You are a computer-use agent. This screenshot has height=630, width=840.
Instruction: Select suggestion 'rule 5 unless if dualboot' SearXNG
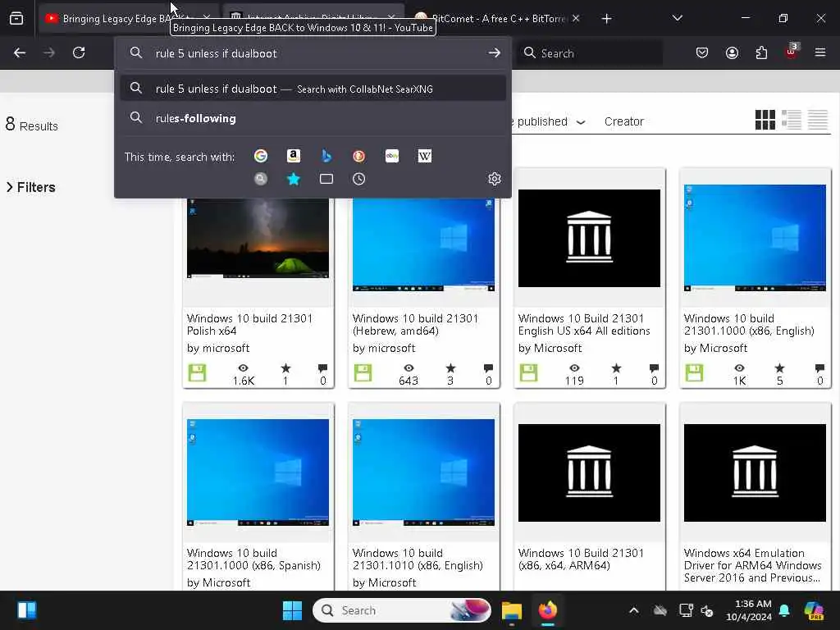[313, 89]
